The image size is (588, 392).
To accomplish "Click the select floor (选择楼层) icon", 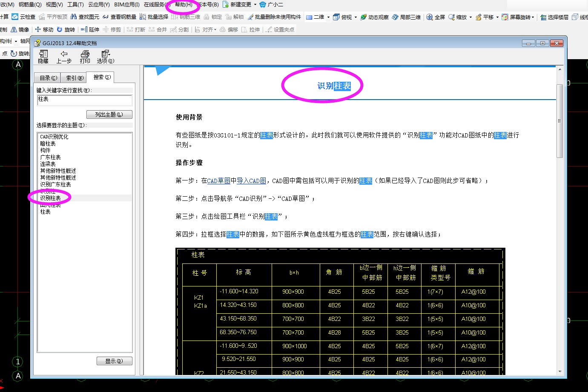I will click(543, 17).
